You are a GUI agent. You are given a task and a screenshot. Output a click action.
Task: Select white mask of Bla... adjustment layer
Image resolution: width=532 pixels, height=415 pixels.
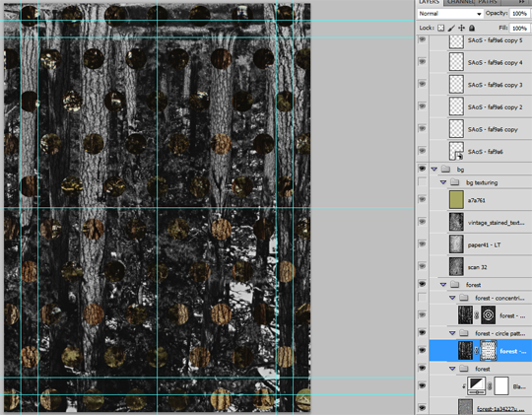point(501,386)
